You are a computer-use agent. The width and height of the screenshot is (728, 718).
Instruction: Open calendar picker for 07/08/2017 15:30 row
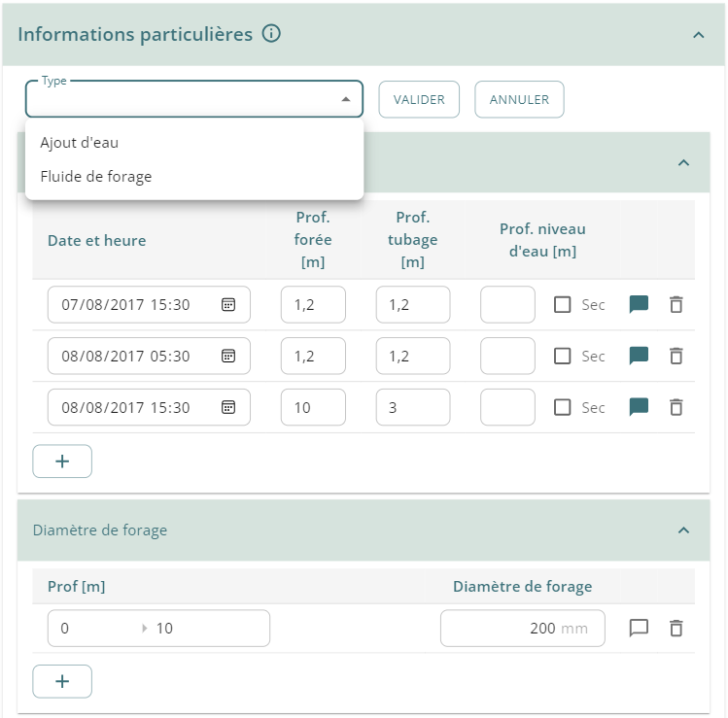click(x=228, y=305)
